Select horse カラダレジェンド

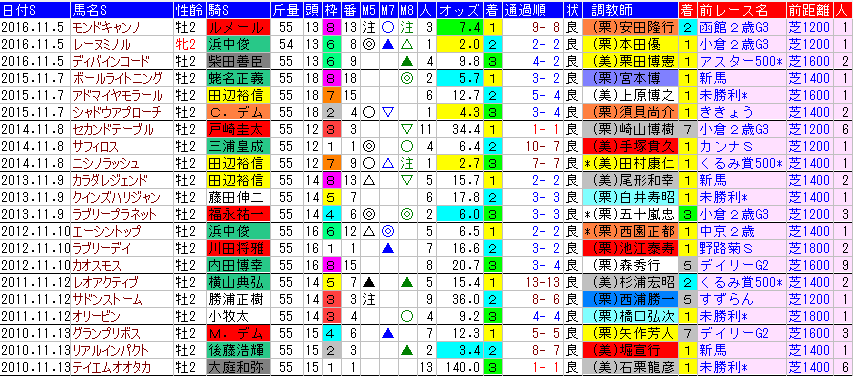(x=109, y=181)
